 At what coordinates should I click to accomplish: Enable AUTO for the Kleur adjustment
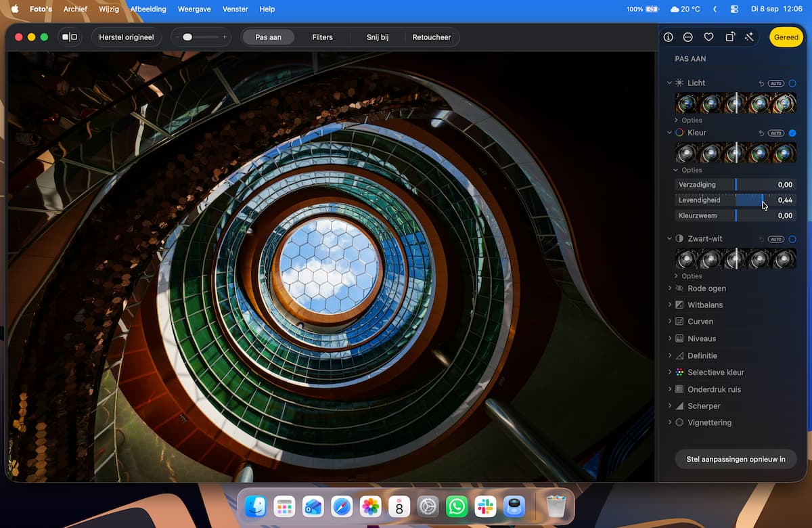click(x=776, y=133)
